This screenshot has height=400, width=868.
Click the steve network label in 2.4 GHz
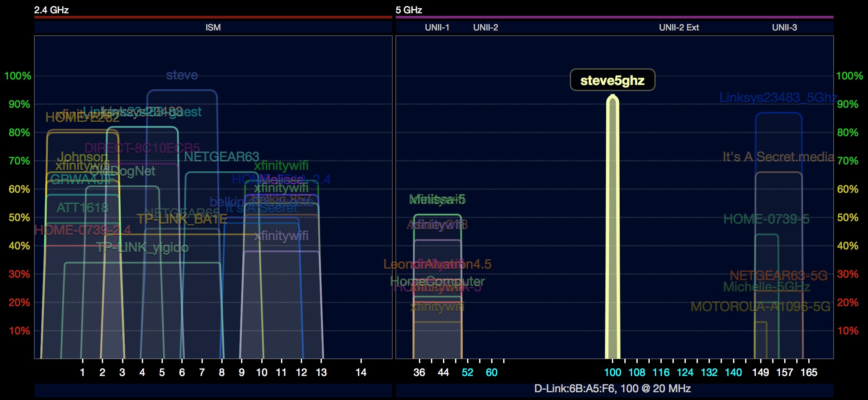coord(182,75)
